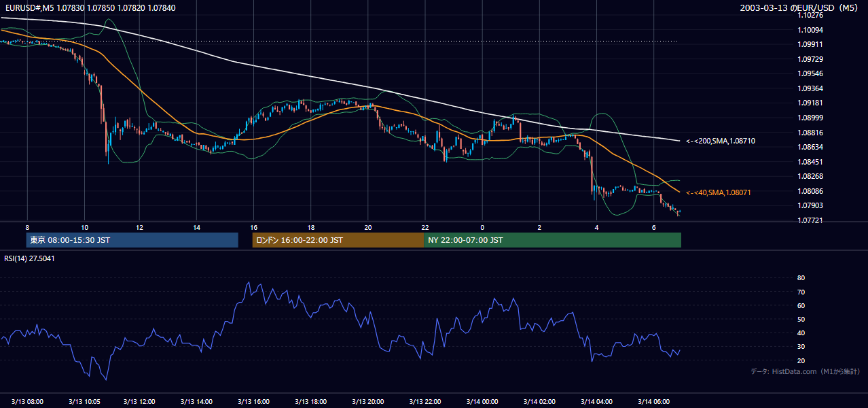This screenshot has height=408, width=868.
Task: Click price level 1.08086 on axis
Action: point(811,191)
